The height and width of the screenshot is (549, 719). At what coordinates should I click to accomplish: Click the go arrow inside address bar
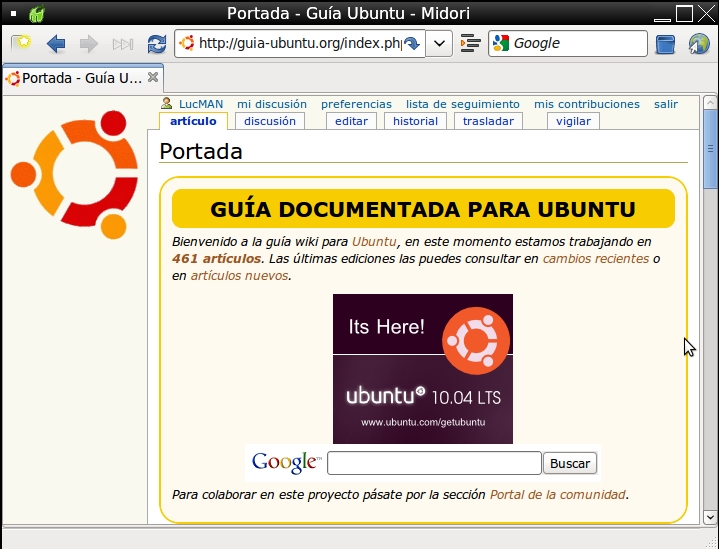[x=411, y=44]
